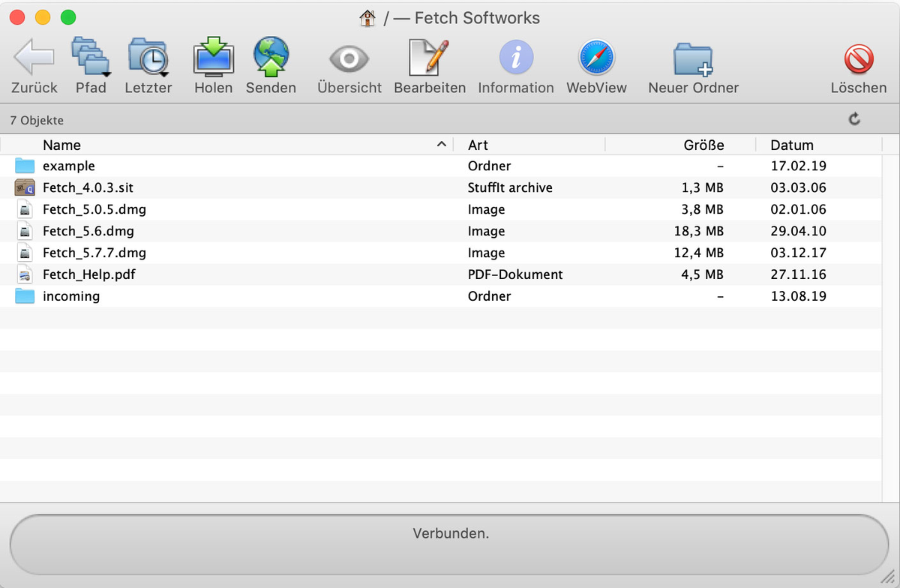Screen dimensions: 900x588
Task: Click the refresh arrow icon
Action: [x=854, y=118]
